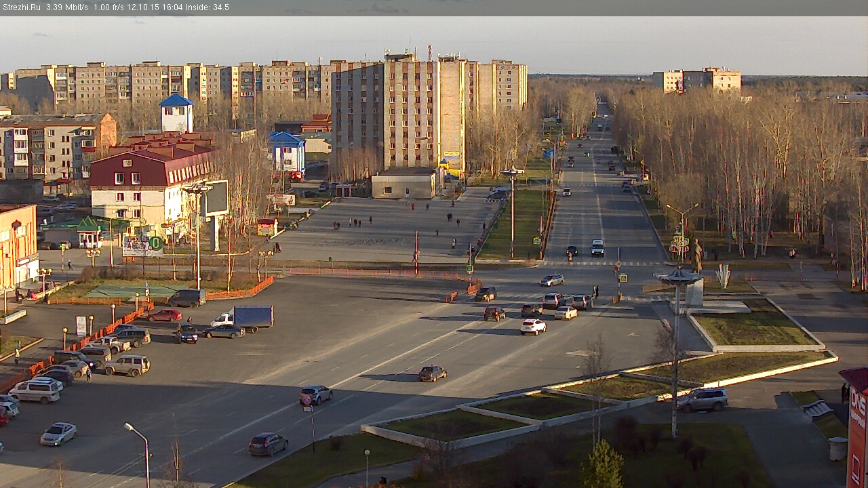Click the Strezhi.Ru overlay label
The height and width of the screenshot is (488, 868).
click(22, 7)
